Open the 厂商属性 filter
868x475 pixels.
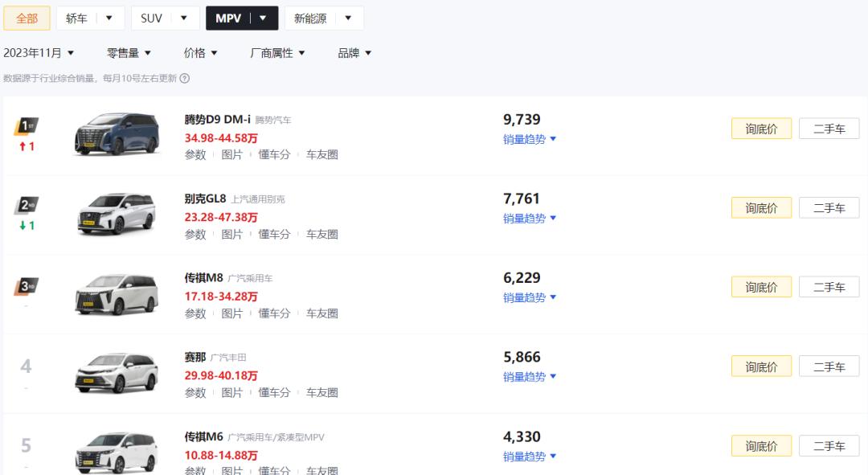coord(277,53)
